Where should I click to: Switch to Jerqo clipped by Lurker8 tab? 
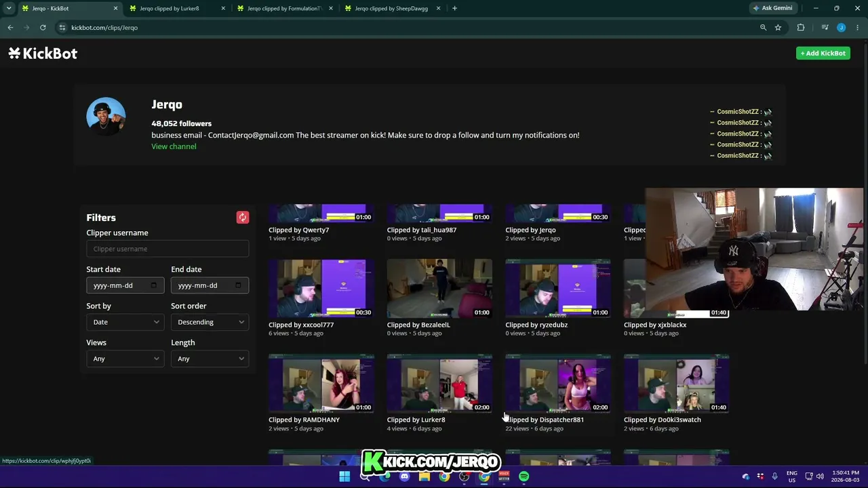point(176,8)
